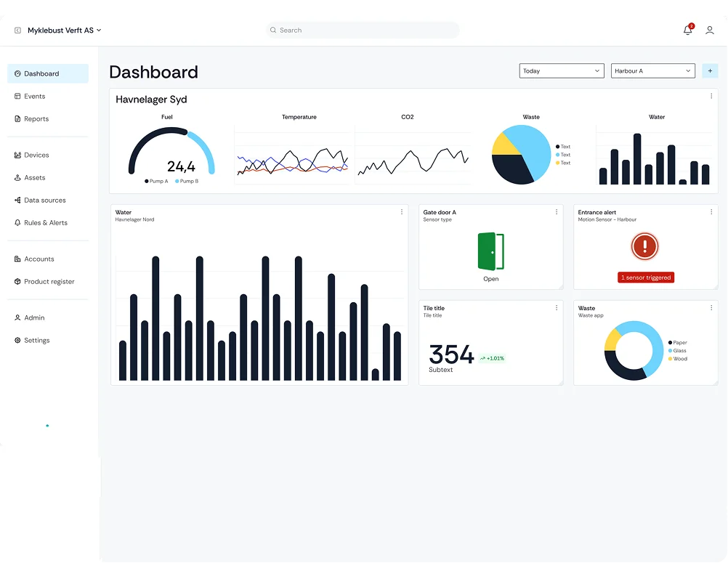Click the Paper legend entry in Waste tile
This screenshot has height=563, width=728.
point(676,343)
